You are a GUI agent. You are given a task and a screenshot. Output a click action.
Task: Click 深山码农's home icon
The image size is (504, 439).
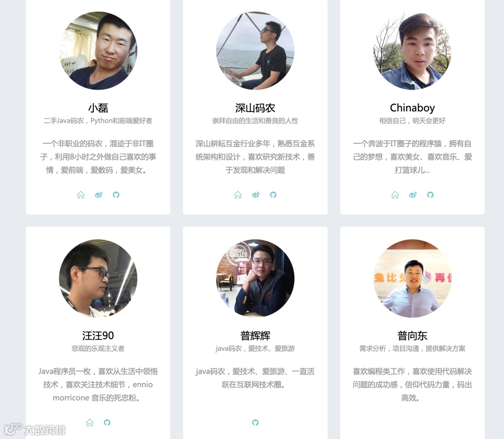click(238, 195)
